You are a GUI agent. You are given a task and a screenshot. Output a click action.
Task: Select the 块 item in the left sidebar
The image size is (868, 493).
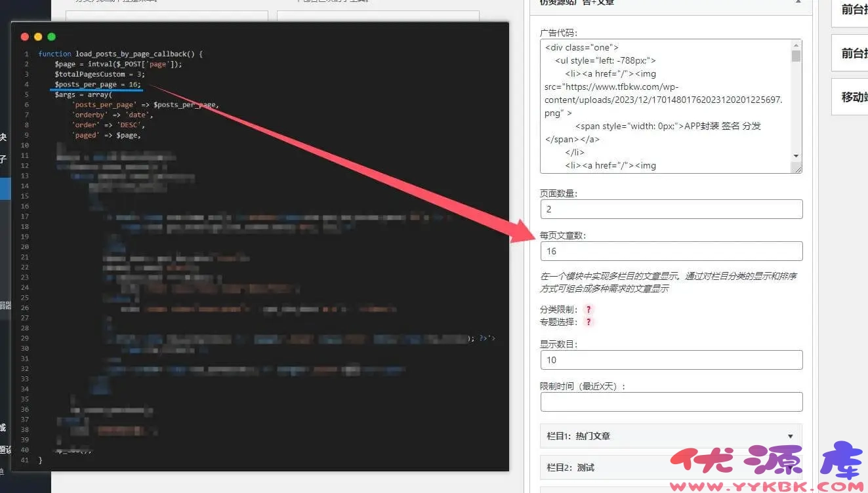4,137
